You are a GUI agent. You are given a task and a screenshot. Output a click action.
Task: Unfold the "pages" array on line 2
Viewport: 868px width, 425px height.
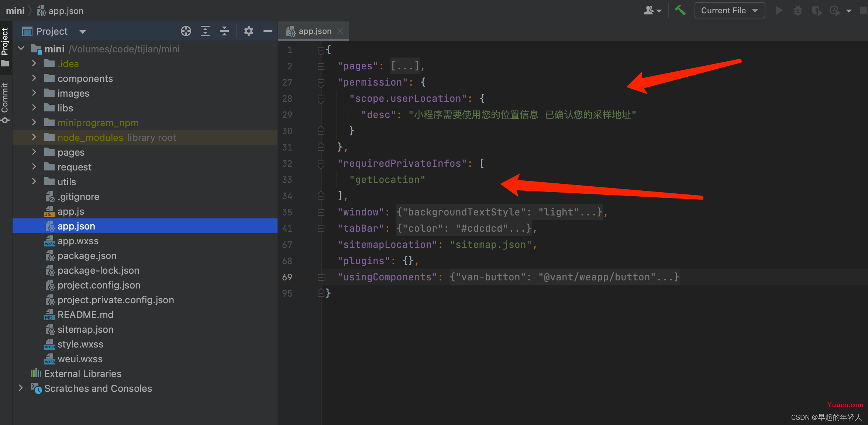pyautogui.click(x=321, y=66)
